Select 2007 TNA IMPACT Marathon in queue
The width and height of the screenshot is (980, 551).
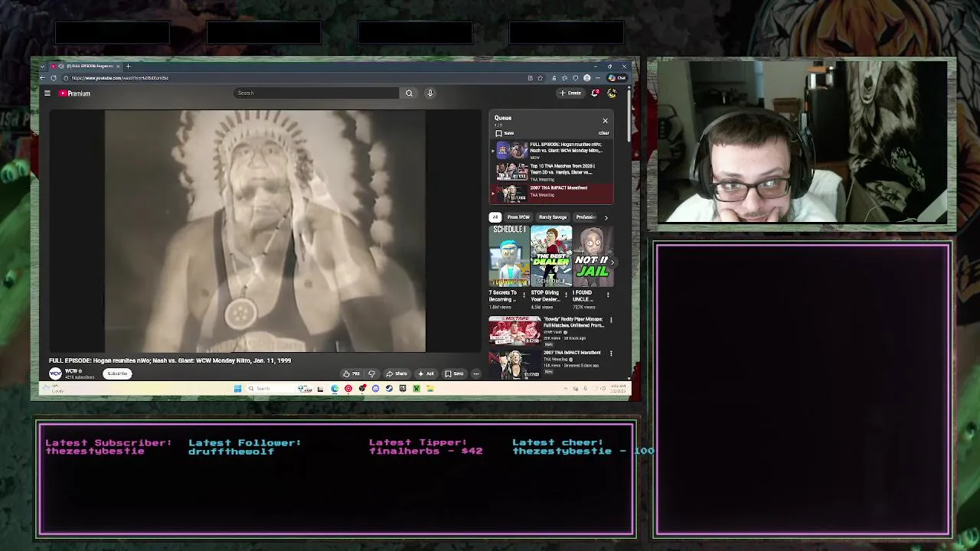[551, 194]
